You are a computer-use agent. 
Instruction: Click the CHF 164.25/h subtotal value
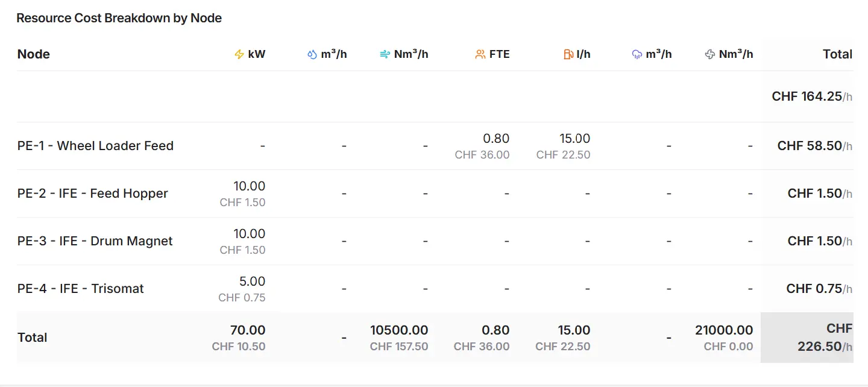[x=811, y=96]
